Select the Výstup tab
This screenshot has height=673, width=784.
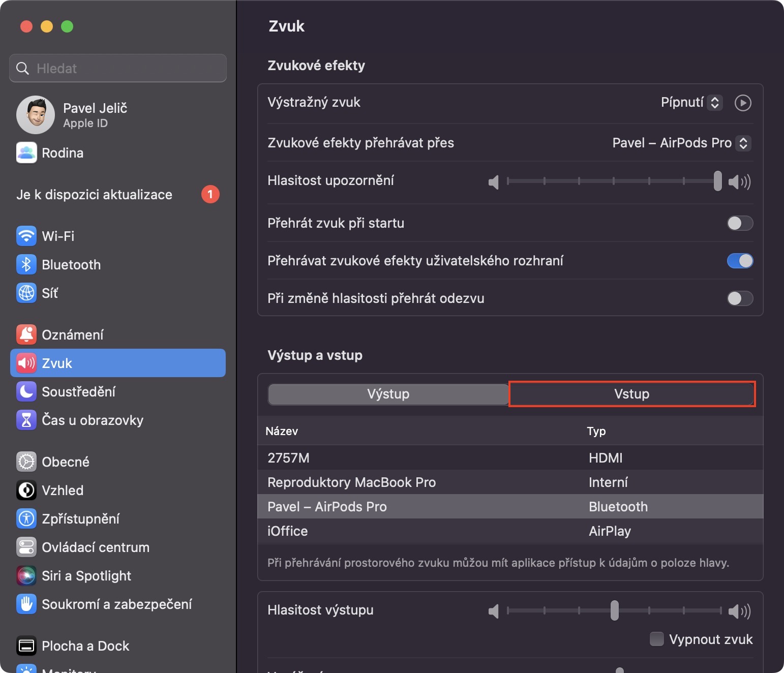(x=388, y=394)
